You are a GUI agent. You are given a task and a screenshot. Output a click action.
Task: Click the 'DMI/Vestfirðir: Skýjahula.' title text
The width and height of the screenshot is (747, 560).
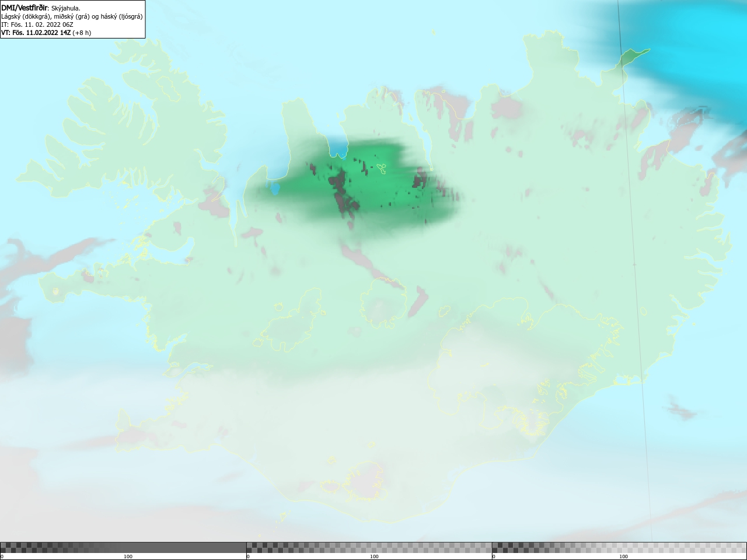(x=41, y=8)
